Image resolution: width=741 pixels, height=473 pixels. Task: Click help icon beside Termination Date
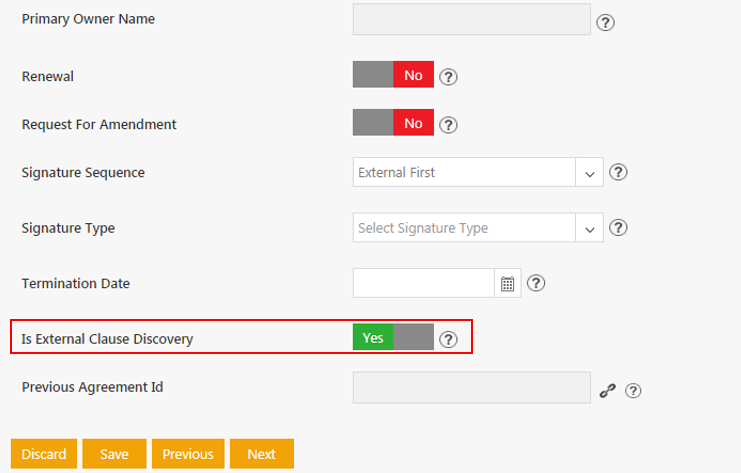[x=536, y=284]
